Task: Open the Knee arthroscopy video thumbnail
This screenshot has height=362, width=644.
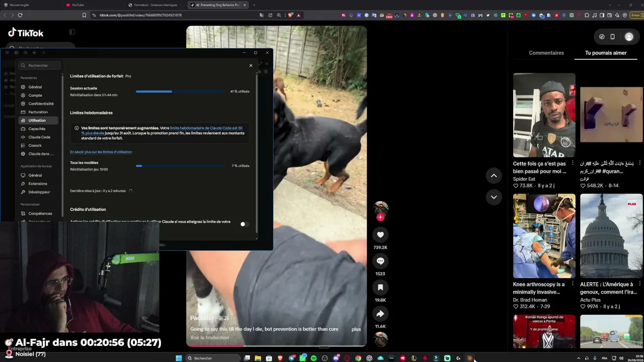Action: click(544, 236)
